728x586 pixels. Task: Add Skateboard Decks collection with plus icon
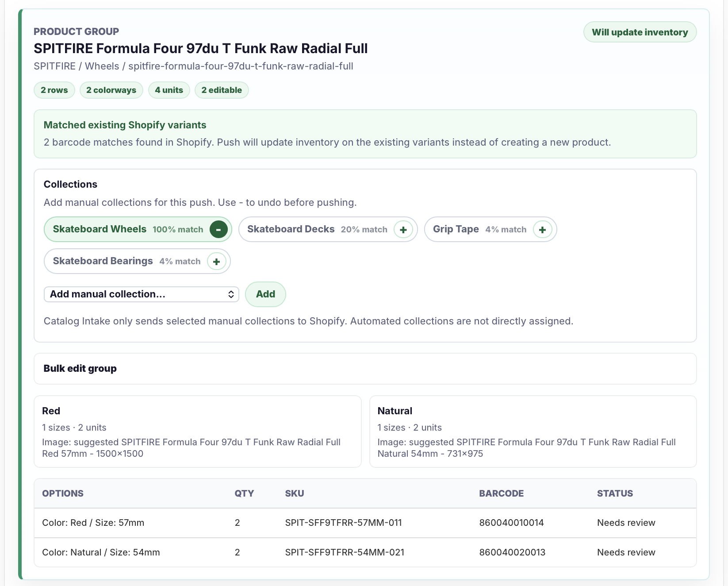[x=403, y=229]
